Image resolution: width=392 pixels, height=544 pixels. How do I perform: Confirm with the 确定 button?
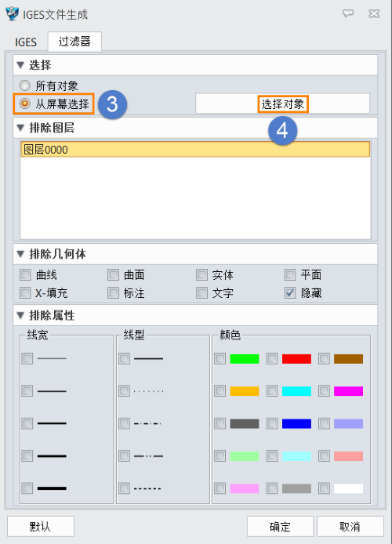pos(280,527)
